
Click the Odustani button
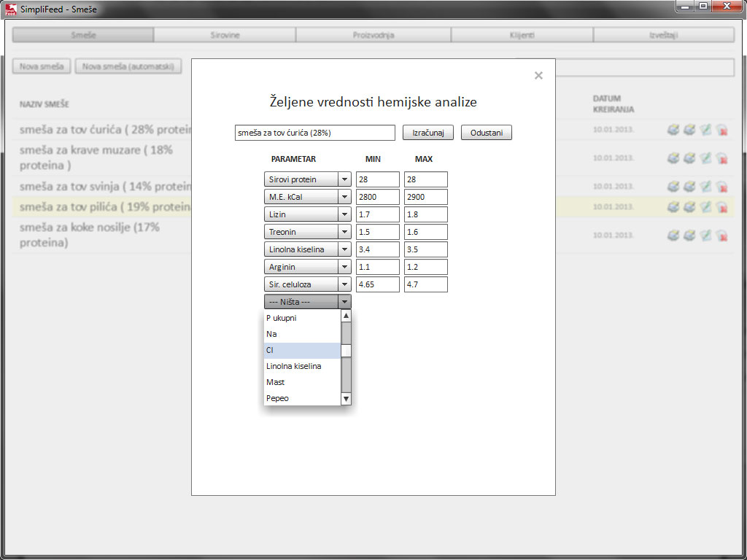tap(487, 133)
